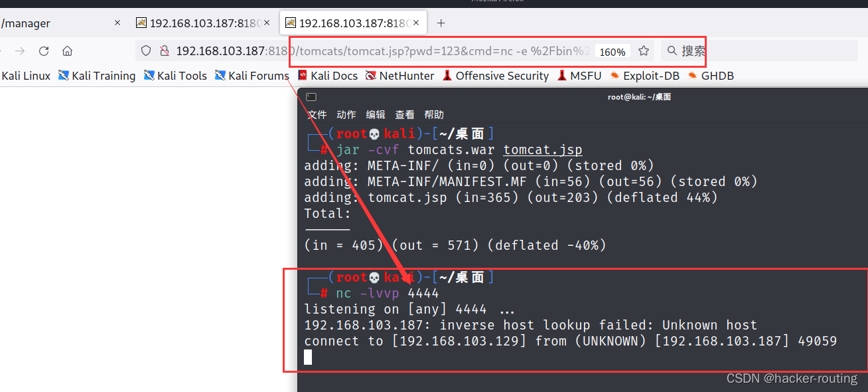Bookmark this page with the star
The image size is (868, 392).
click(643, 51)
